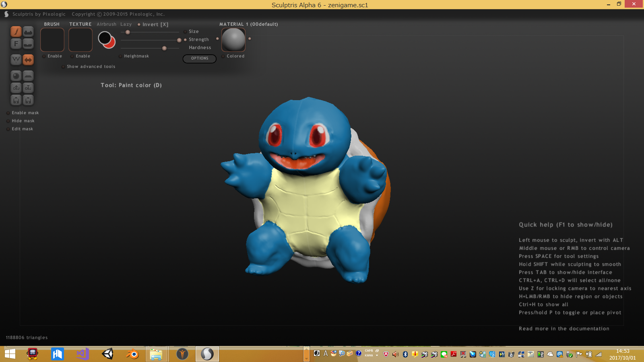Open the volume speaker tray icon

[395, 354]
